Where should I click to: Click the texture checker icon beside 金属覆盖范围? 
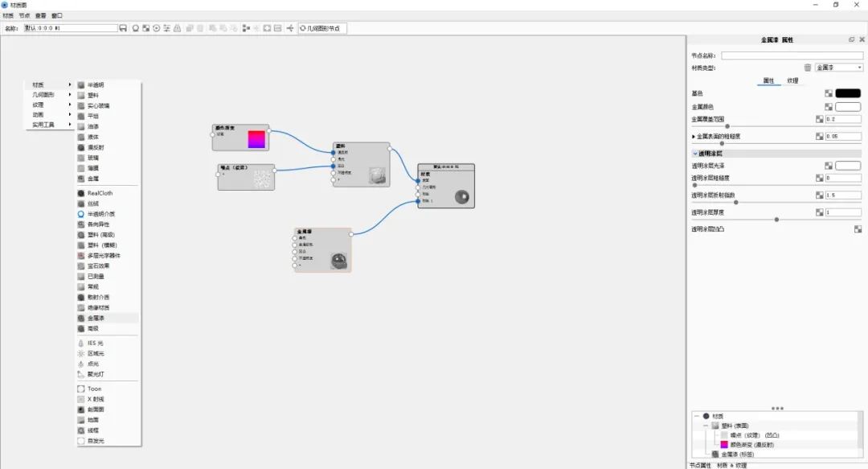click(819, 119)
